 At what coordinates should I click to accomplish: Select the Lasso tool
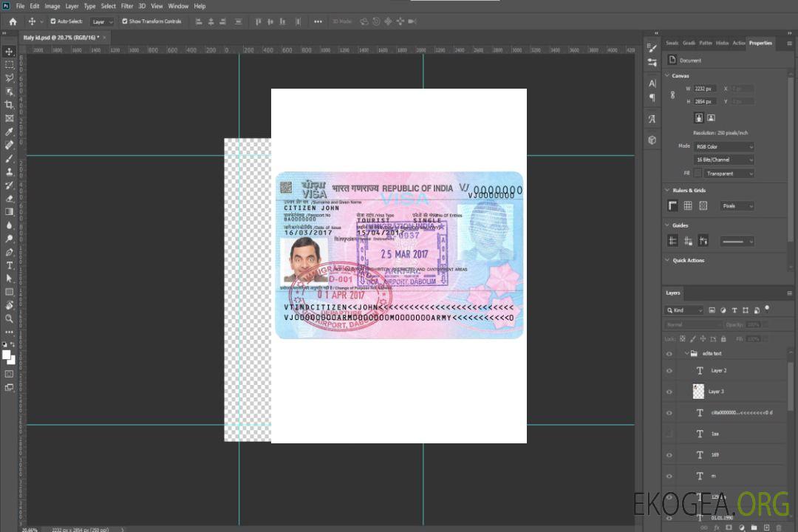(9, 78)
